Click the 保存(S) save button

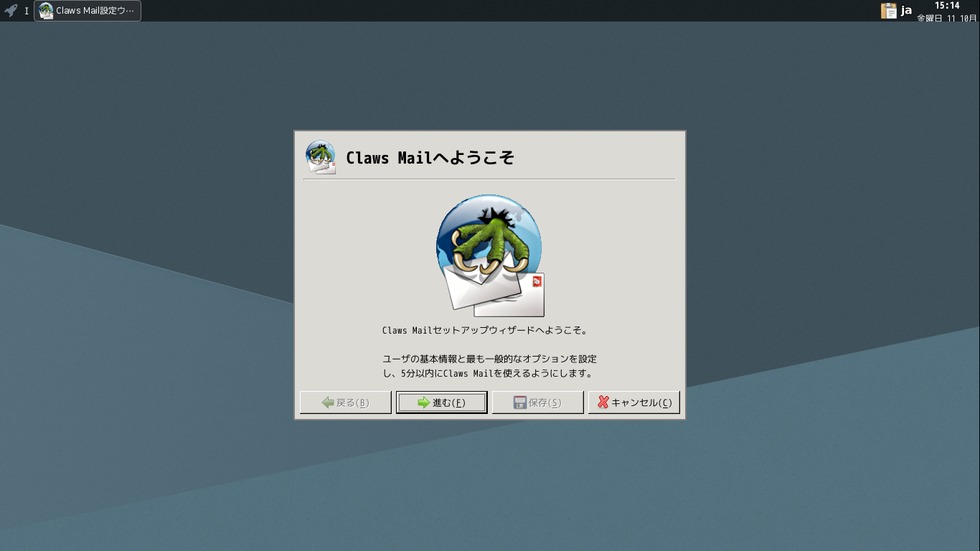pyautogui.click(x=538, y=402)
